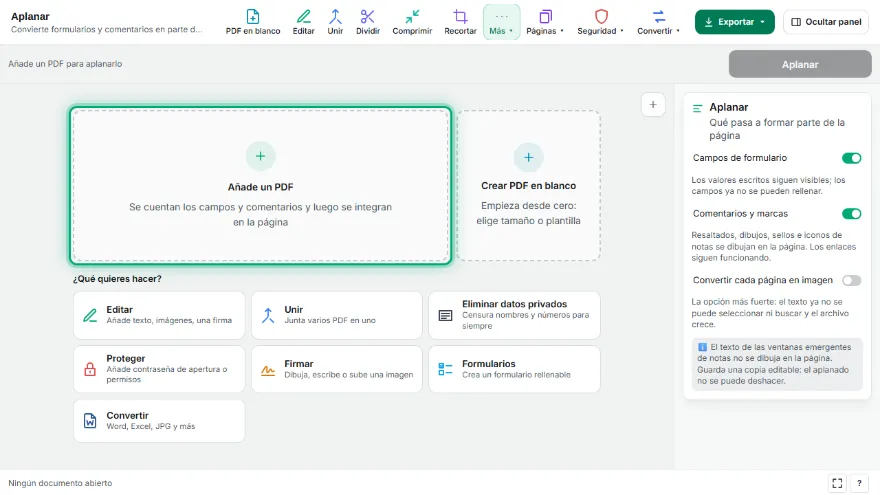Select the Dividir scissors tool
Screen dimensions: 880x495
[368, 22]
